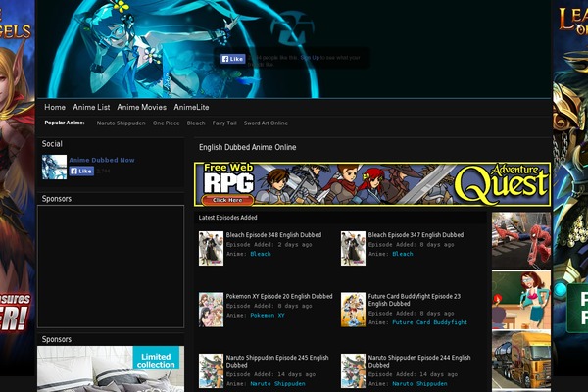The image size is (588, 392).
Task: Open Naruto Shippuden link under Episode 244
Action: tap(419, 384)
